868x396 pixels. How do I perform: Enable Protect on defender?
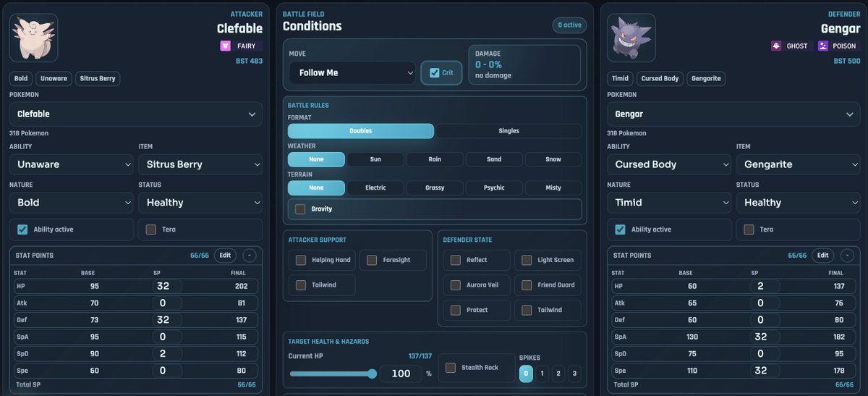click(456, 310)
